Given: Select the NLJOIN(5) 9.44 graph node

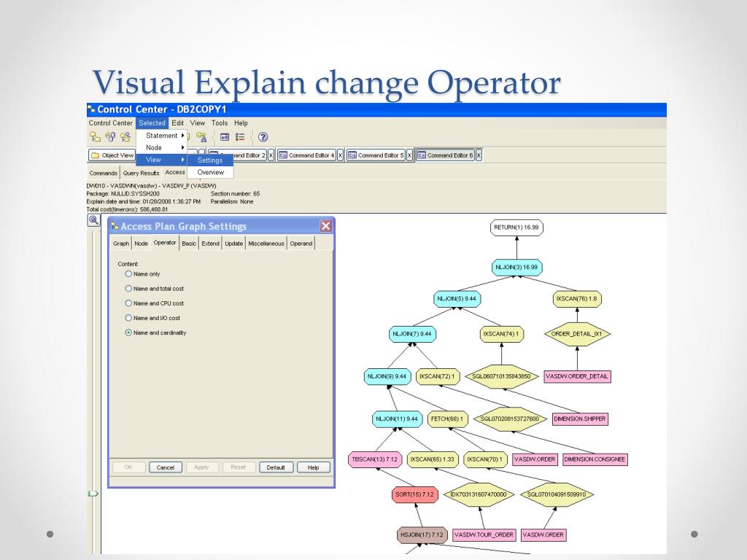Looking at the screenshot, I should tap(457, 299).
